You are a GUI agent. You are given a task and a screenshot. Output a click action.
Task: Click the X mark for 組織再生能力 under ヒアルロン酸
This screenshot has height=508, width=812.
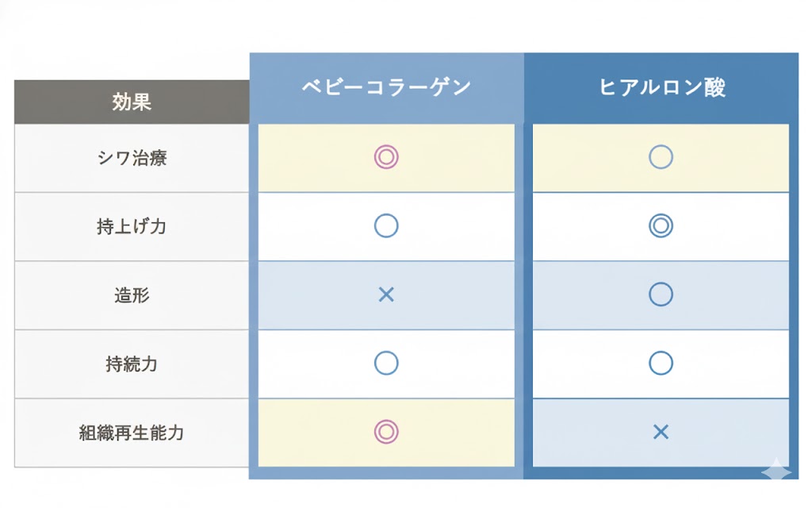click(661, 432)
